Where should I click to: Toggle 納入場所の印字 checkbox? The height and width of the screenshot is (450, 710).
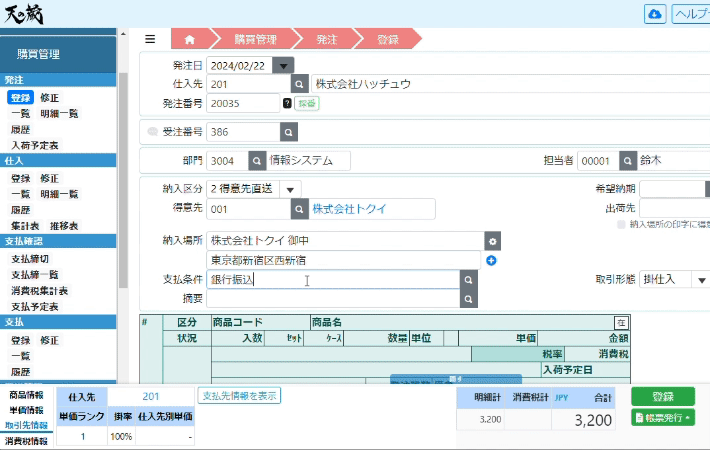coord(621,224)
